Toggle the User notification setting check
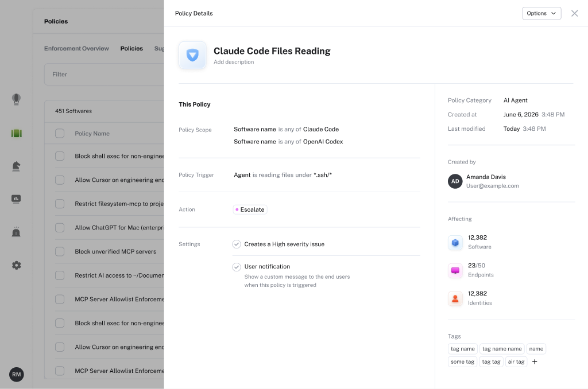588x389 pixels. [x=236, y=267]
